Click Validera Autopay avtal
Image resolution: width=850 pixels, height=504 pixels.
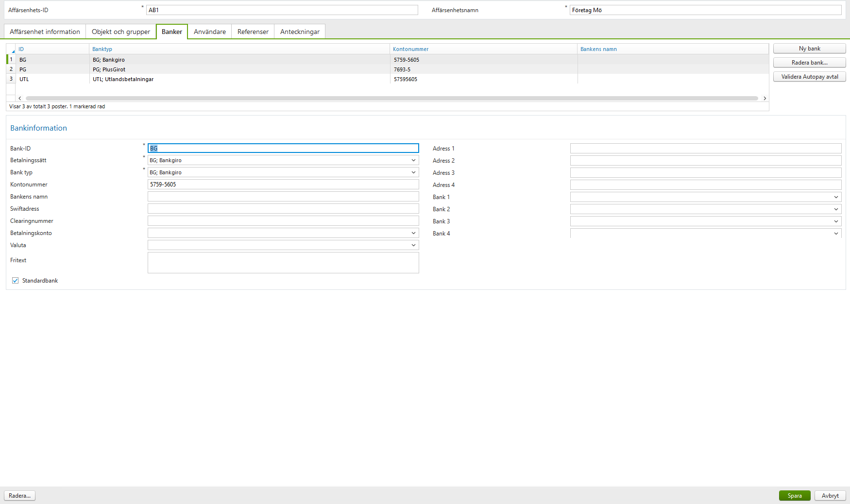(x=809, y=76)
